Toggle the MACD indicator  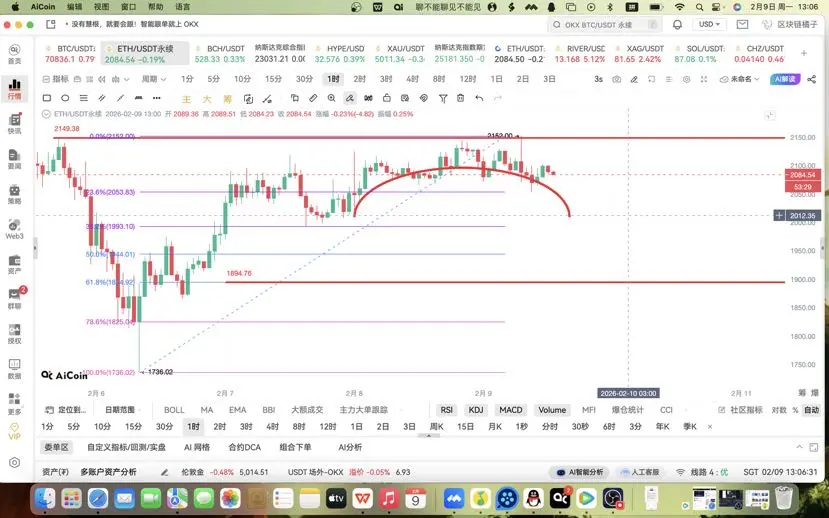[x=511, y=410]
